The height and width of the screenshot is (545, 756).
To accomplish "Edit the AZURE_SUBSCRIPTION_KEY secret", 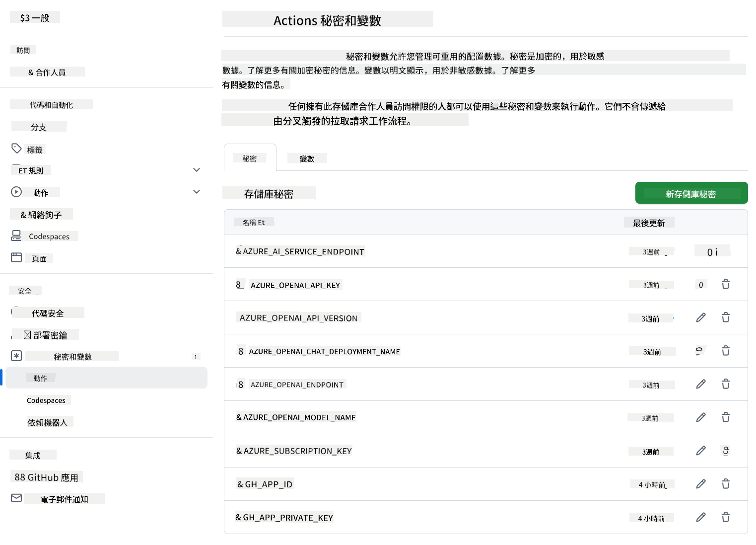I will (x=700, y=451).
